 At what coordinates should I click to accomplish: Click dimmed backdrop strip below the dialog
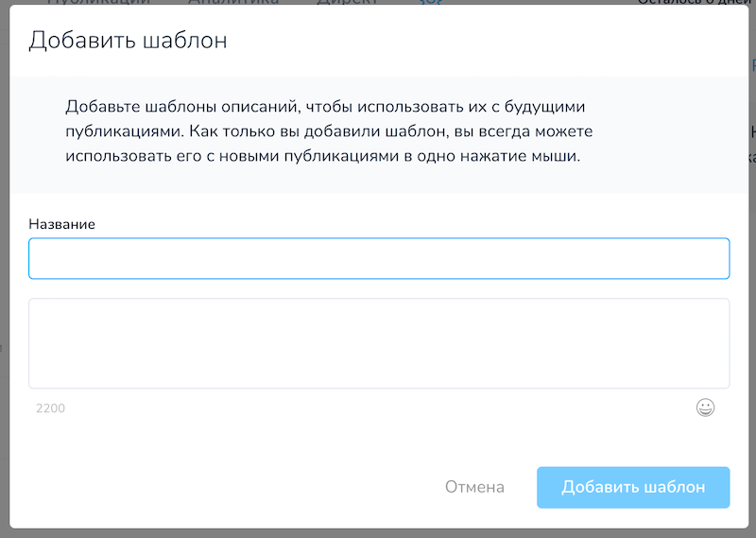tap(378, 533)
